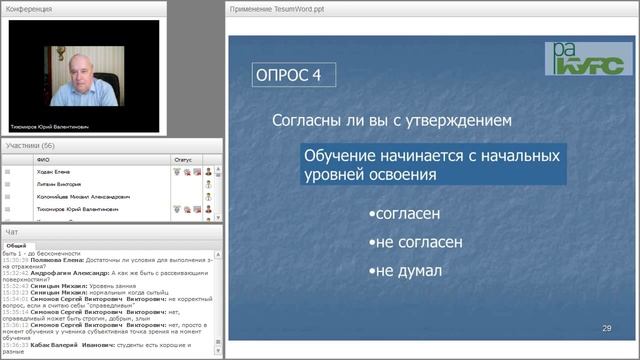Click the chat scrollbar thumb
The height and width of the screenshot is (360, 640).
tap(218, 342)
